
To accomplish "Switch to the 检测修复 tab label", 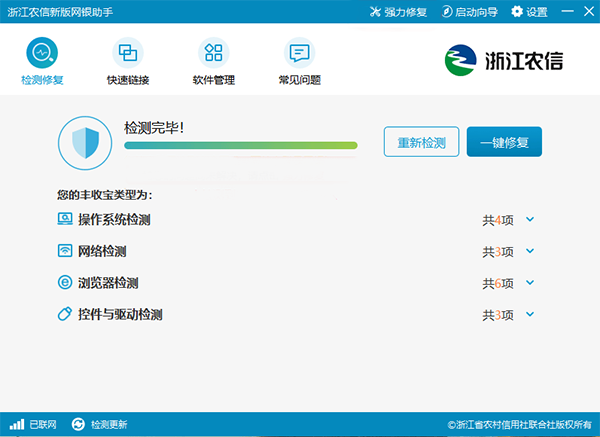I will click(x=42, y=80).
